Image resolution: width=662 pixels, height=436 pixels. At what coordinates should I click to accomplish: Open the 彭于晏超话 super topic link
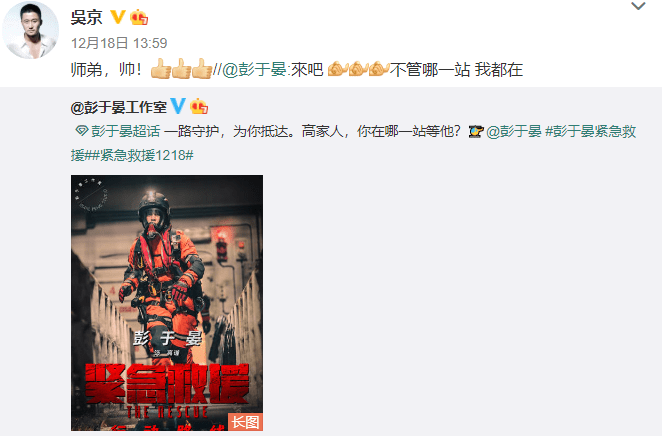pos(125,131)
